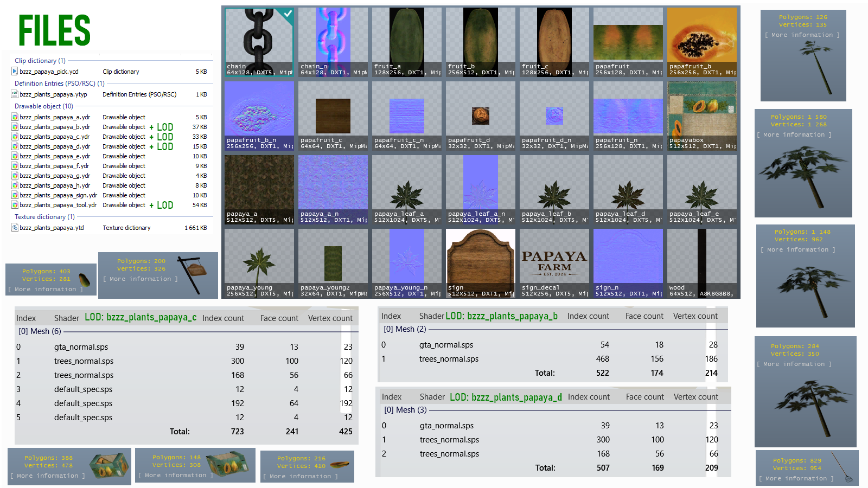Click the bzzz_plants_papaya.ytd file icon
The image size is (868, 488).
[15, 227]
